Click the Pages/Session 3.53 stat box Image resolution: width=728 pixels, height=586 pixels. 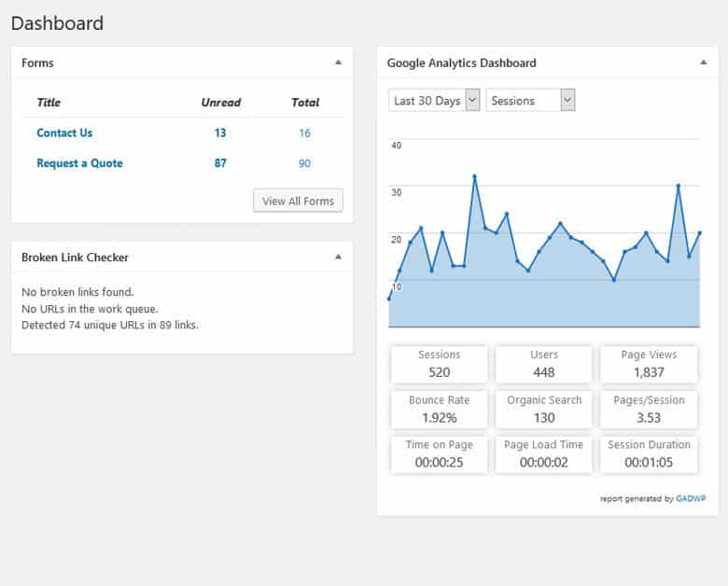649,409
